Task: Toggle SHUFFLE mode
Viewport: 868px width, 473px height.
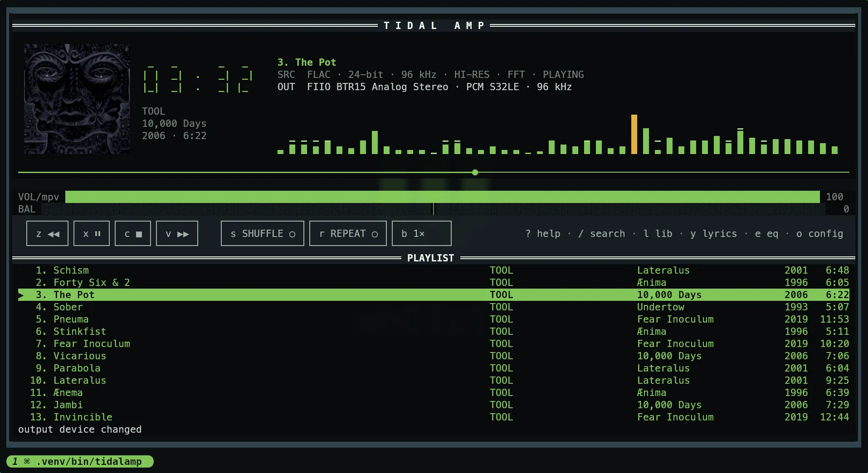Action: (x=263, y=233)
